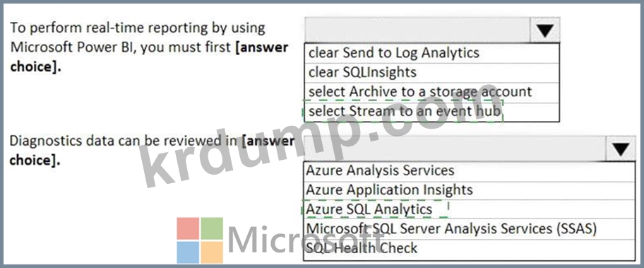Choose "clear SQLInsights" option
Viewport: 644px width, 268px height.
coord(431,73)
